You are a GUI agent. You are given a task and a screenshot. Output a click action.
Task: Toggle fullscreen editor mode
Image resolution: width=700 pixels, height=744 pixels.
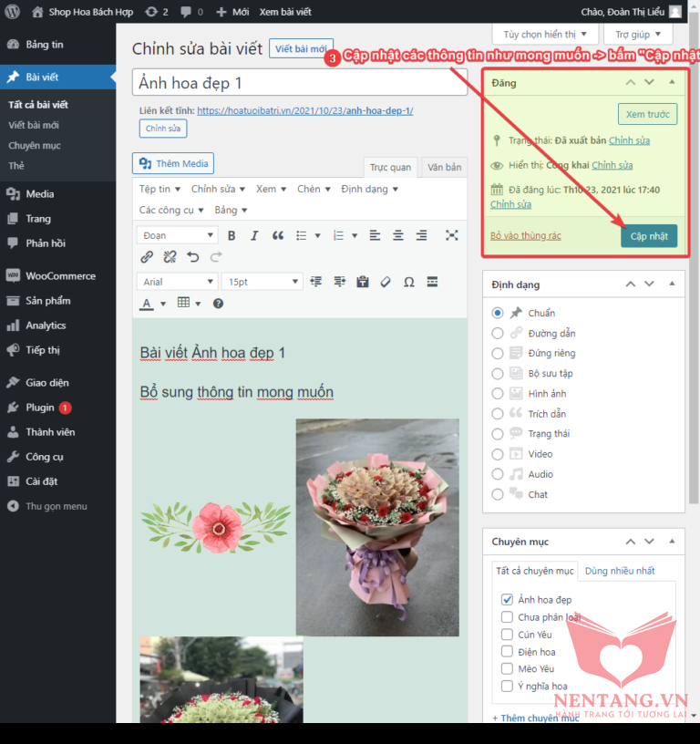(x=451, y=235)
